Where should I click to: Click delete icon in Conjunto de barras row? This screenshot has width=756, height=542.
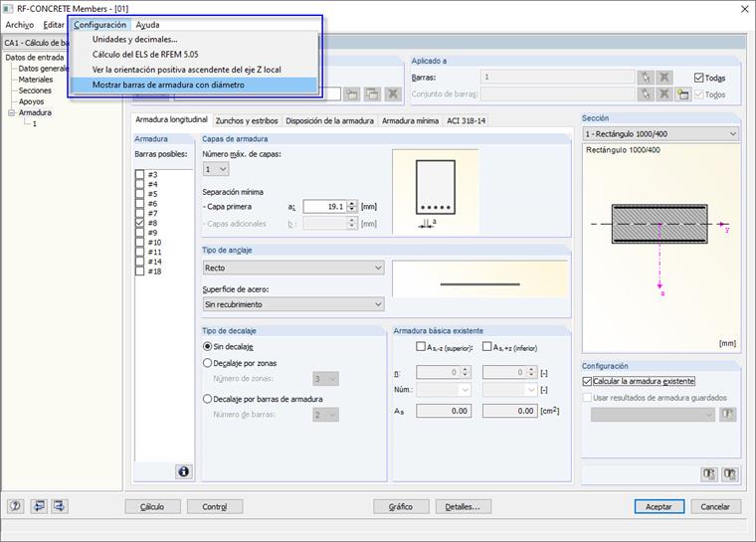point(663,94)
